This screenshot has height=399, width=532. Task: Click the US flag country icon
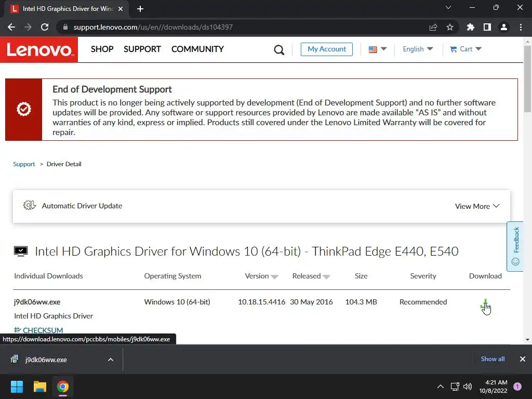pyautogui.click(x=373, y=49)
